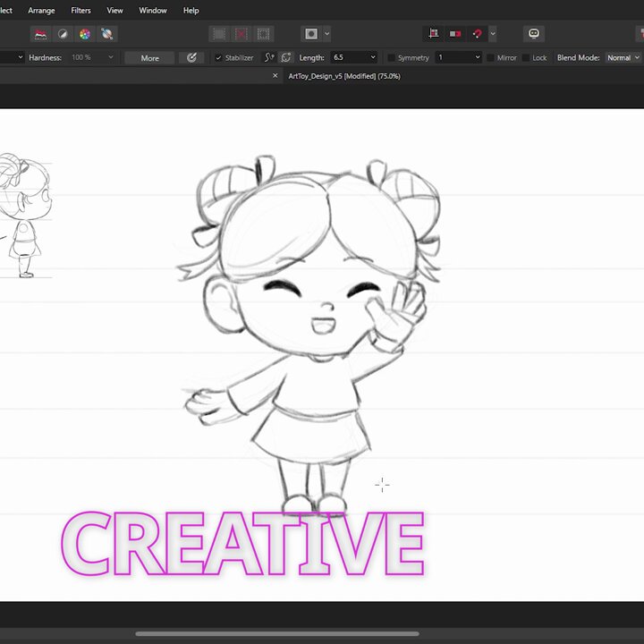Click the Auto Contrast icon
The width and height of the screenshot is (644, 644).
63,34
